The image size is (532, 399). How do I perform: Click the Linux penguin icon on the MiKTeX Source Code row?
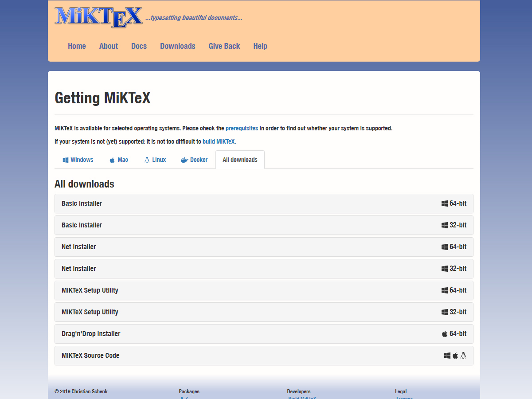click(463, 356)
